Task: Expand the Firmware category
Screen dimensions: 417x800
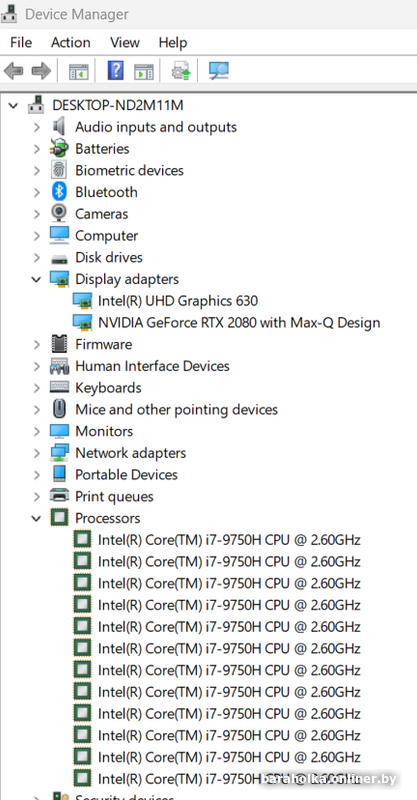Action: [36, 344]
